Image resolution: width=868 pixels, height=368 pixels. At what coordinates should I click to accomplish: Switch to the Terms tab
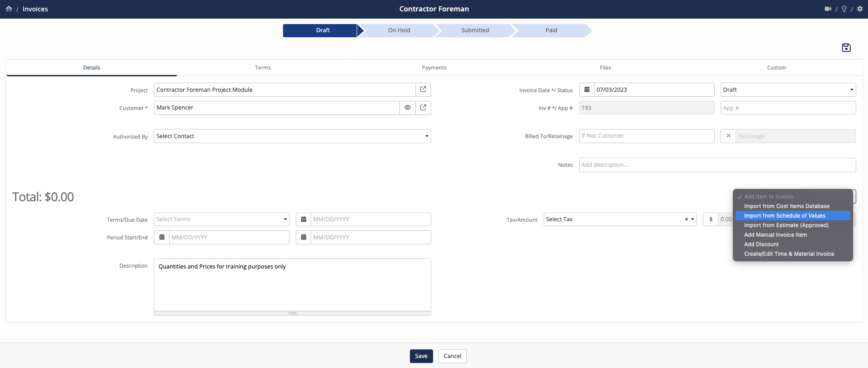pos(263,68)
